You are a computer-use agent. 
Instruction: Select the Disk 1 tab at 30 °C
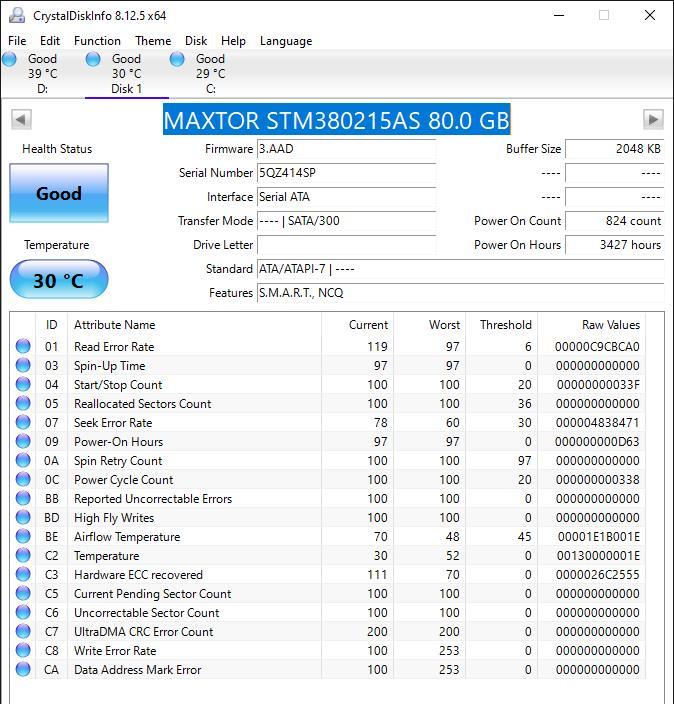127,73
